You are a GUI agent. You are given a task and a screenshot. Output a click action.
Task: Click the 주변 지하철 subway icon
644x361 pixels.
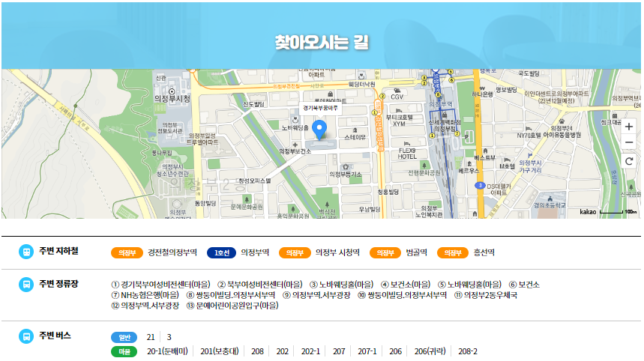[x=26, y=252]
